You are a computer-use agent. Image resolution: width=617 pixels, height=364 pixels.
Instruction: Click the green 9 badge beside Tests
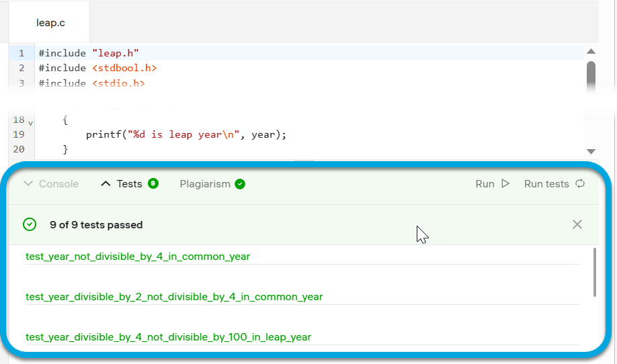pos(153,183)
